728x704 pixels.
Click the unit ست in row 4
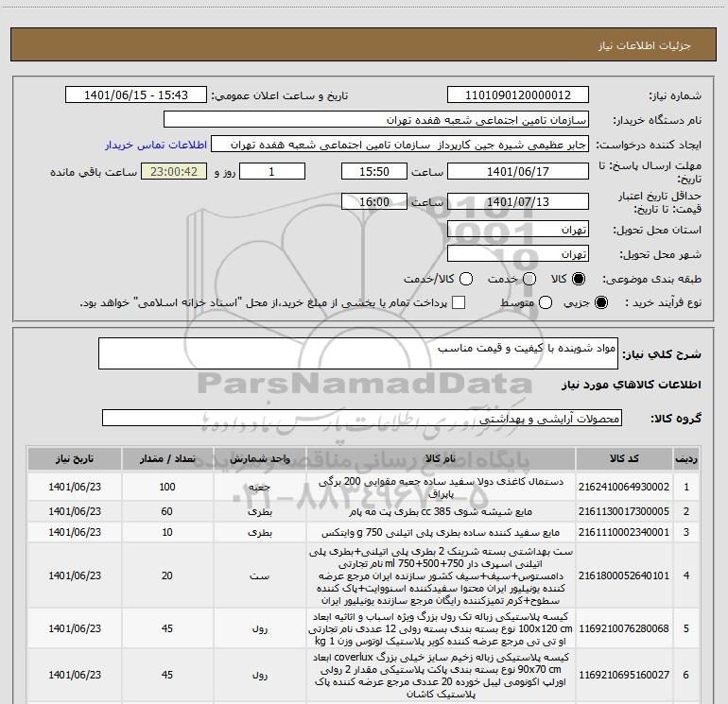(x=260, y=575)
